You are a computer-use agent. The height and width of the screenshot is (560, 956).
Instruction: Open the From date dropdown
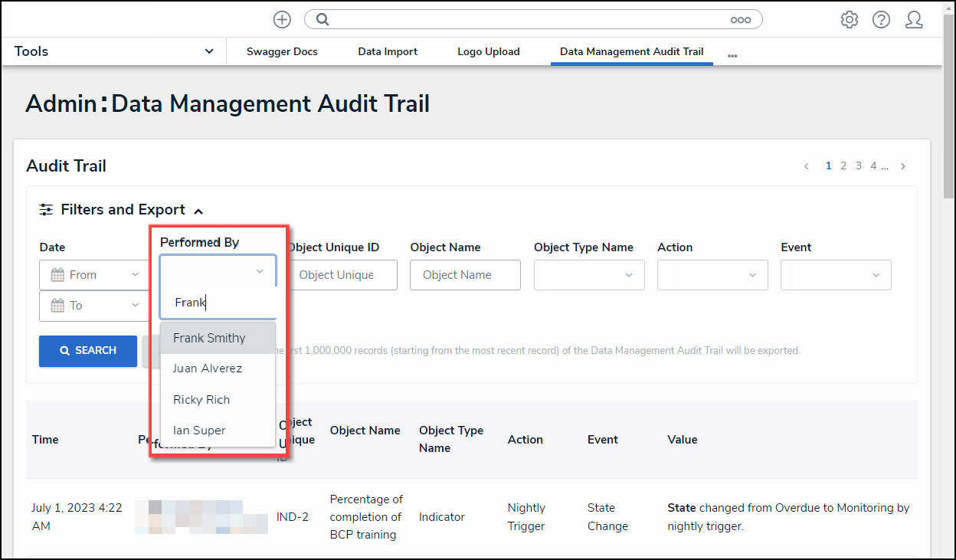click(136, 275)
